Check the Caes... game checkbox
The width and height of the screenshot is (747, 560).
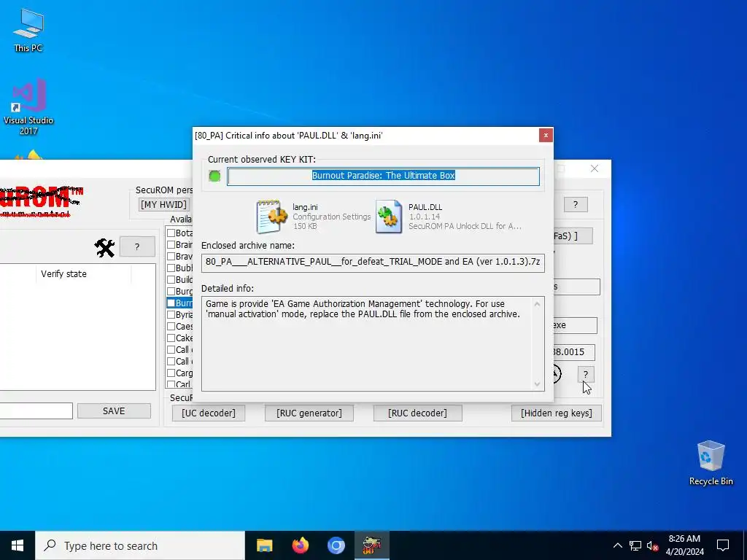171,326
